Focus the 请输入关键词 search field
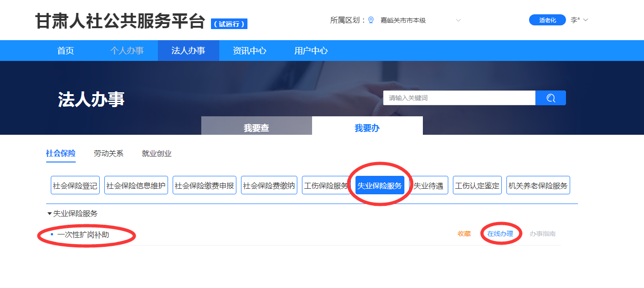The height and width of the screenshot is (288, 644). coord(459,98)
